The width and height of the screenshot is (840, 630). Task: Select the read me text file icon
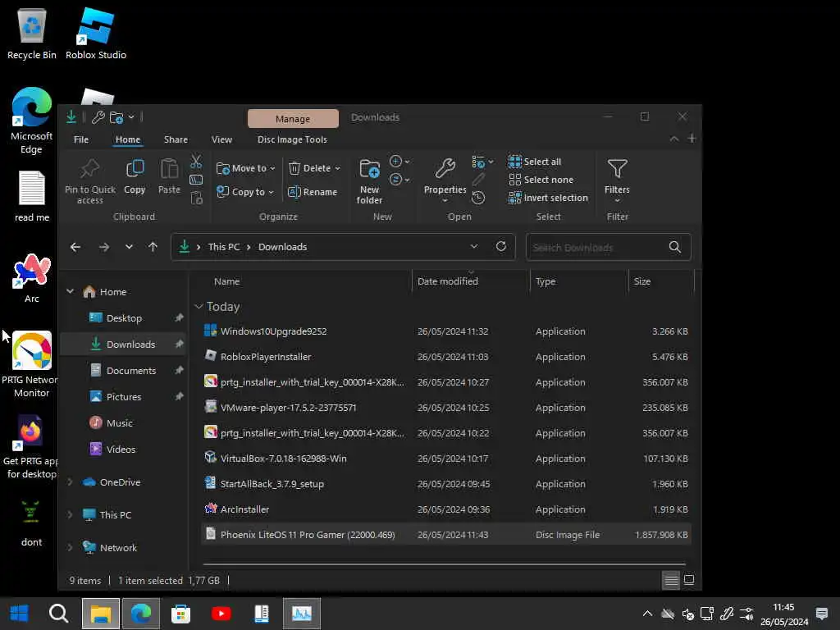pyautogui.click(x=32, y=196)
